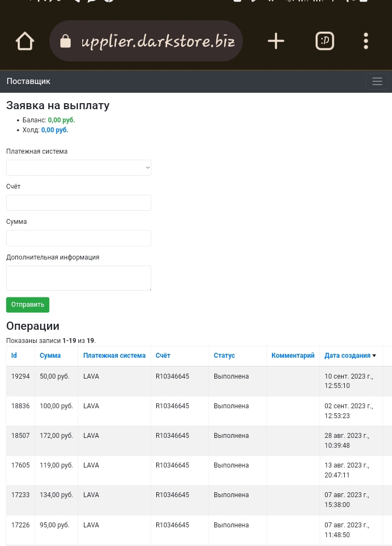Click the green Баланс 0,00 руб. value
Image resolution: width=392 pixels, height=546 pixels.
[61, 120]
